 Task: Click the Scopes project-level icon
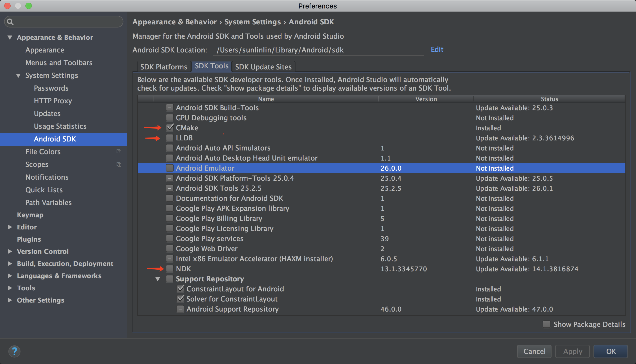click(119, 165)
